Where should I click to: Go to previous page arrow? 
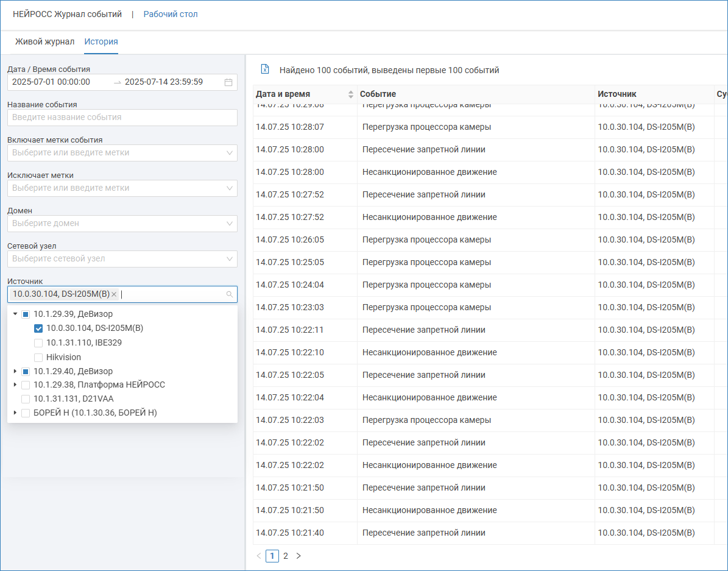click(258, 556)
